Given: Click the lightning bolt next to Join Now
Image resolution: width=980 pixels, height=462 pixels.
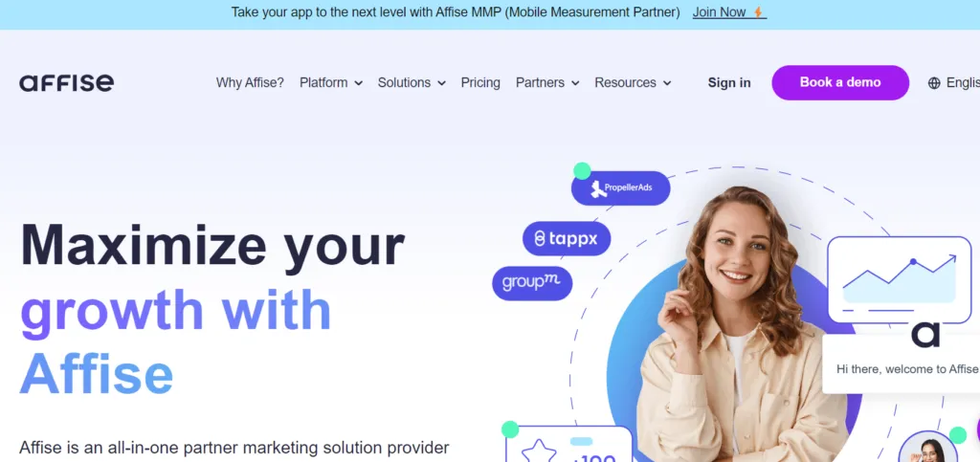Looking at the screenshot, I should click(x=758, y=12).
